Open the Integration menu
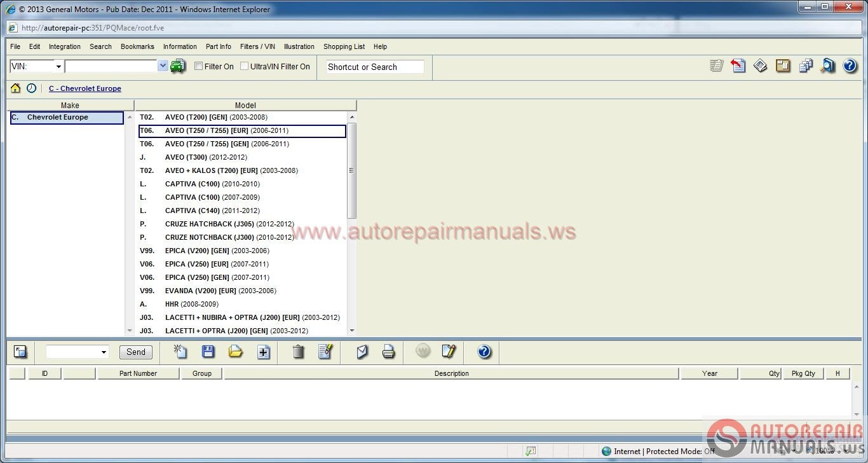868x463 pixels. (65, 46)
